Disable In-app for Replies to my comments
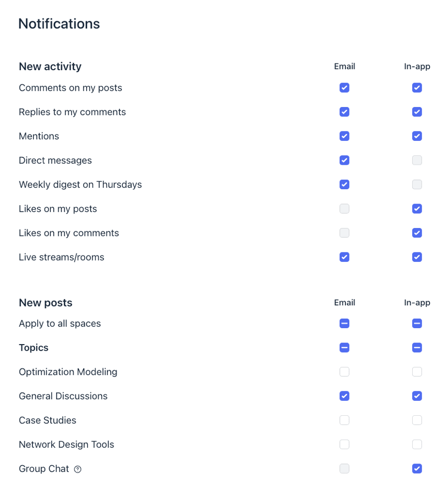448x485 pixels. (417, 112)
